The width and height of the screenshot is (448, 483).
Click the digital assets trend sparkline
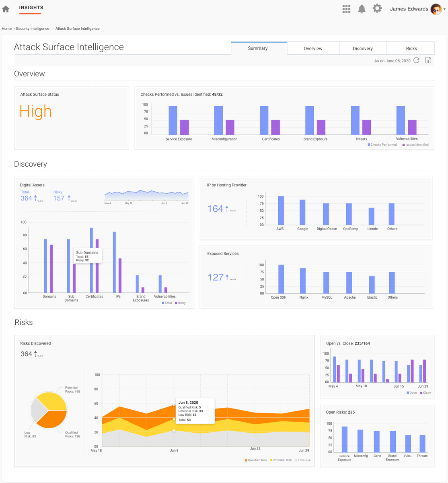tap(146, 196)
